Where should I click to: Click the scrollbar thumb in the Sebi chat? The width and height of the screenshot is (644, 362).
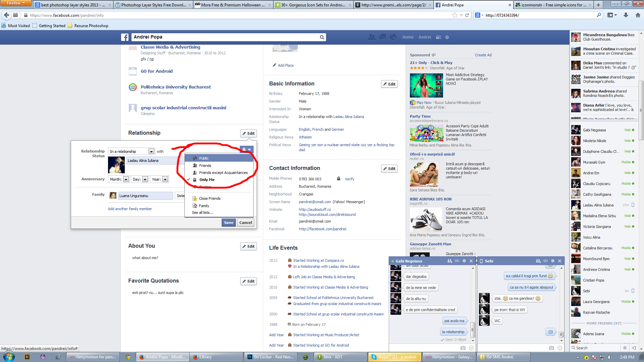pyautogui.click(x=561, y=334)
